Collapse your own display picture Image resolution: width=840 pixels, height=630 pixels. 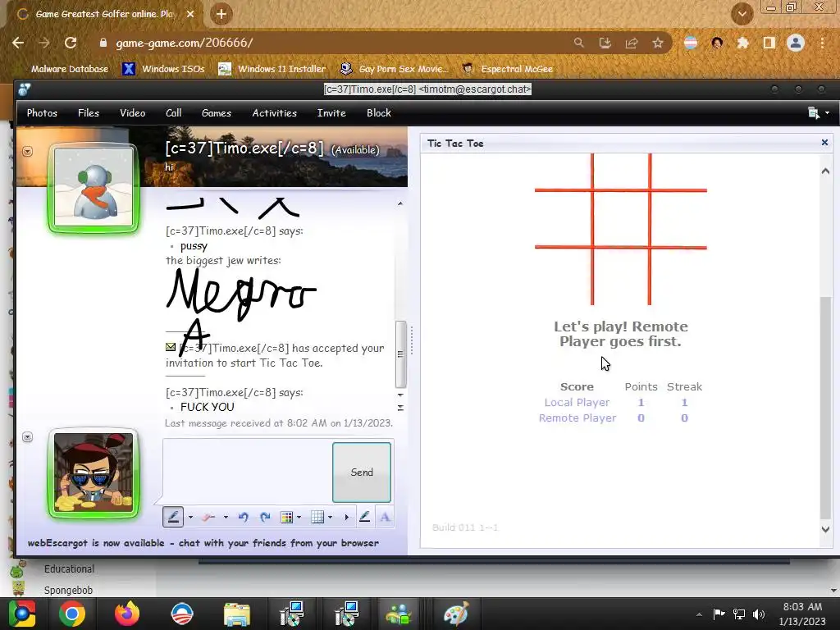tap(27, 437)
